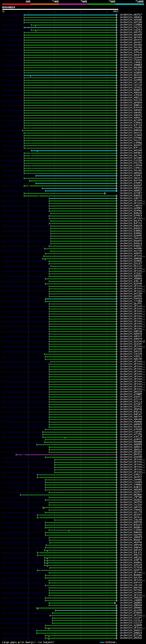Open hit UniRef100_Q6Z2Z4
Image resolution: width=146 pixels, height=644 pixels.
[131, 75]
